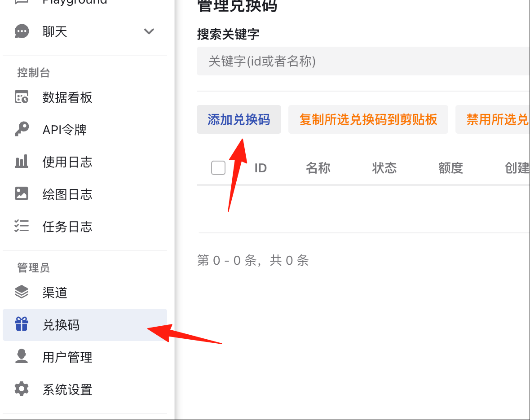This screenshot has width=530, height=420.
Task: Focus the 关键字(id或者名称) search field
Action: (x=363, y=61)
